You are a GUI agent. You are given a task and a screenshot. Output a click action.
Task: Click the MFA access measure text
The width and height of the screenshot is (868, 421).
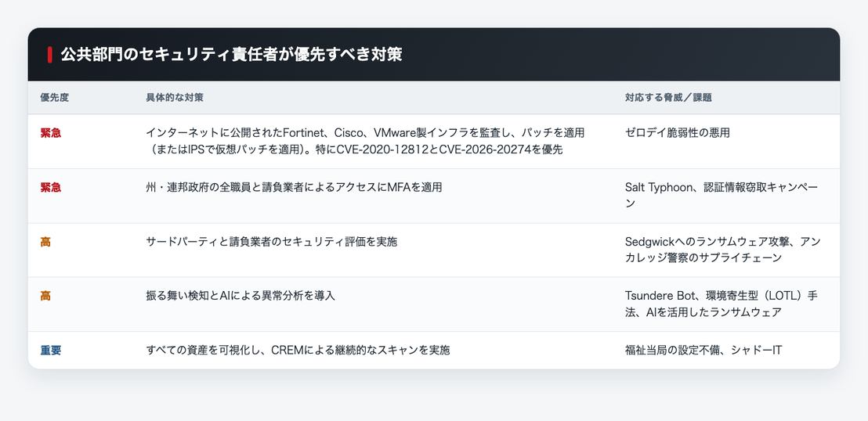294,188
